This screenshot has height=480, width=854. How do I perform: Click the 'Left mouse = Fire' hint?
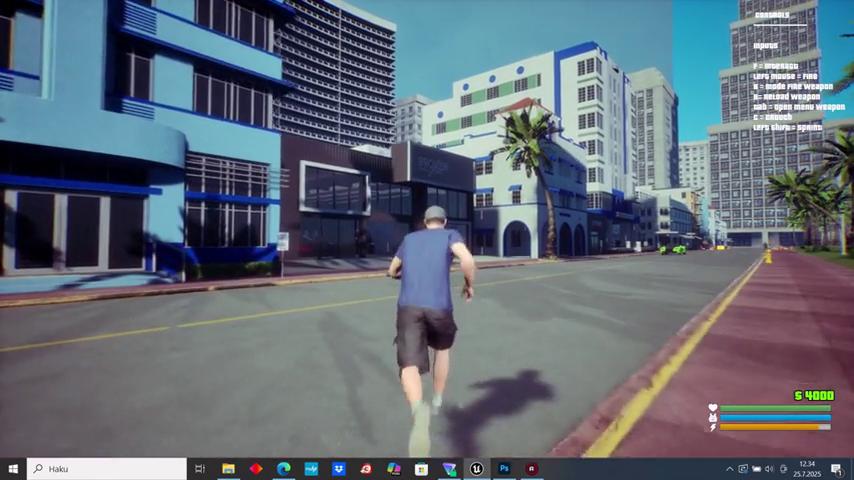pos(785,76)
